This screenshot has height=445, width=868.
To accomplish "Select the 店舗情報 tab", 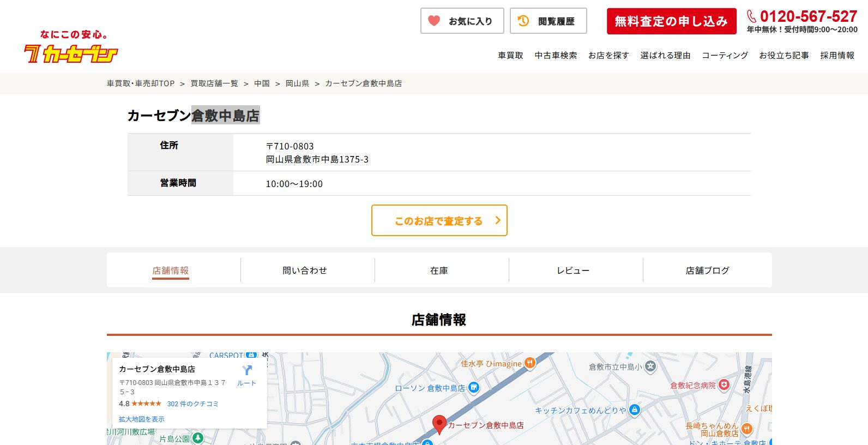I will tap(171, 270).
